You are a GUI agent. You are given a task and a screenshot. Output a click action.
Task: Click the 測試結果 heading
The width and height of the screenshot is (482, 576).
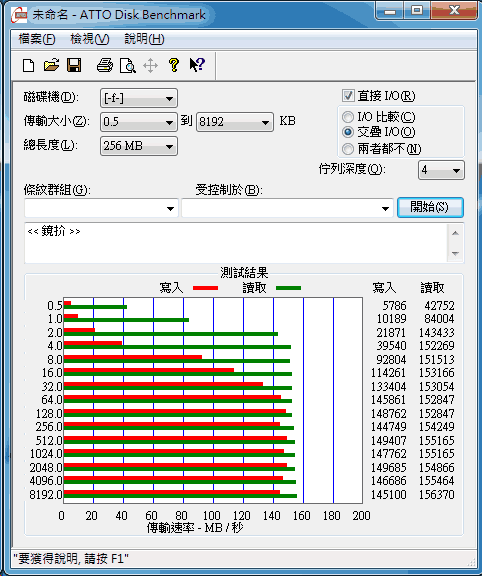(244, 273)
